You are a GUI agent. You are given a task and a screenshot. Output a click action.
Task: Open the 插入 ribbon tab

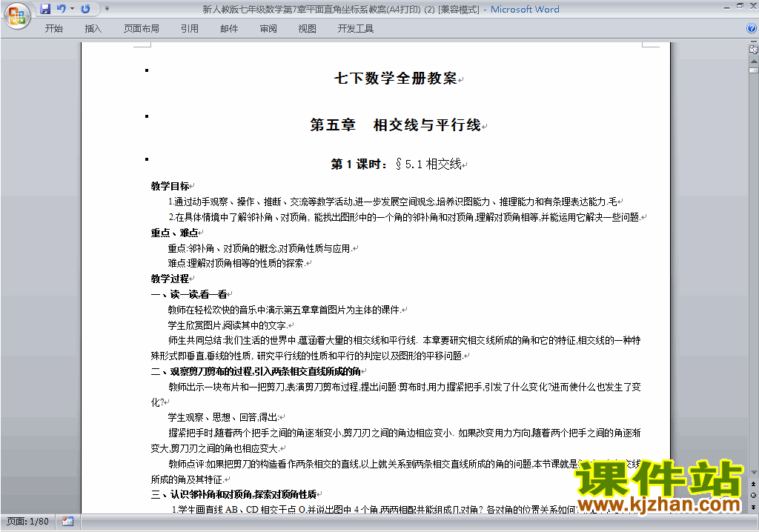click(93, 29)
